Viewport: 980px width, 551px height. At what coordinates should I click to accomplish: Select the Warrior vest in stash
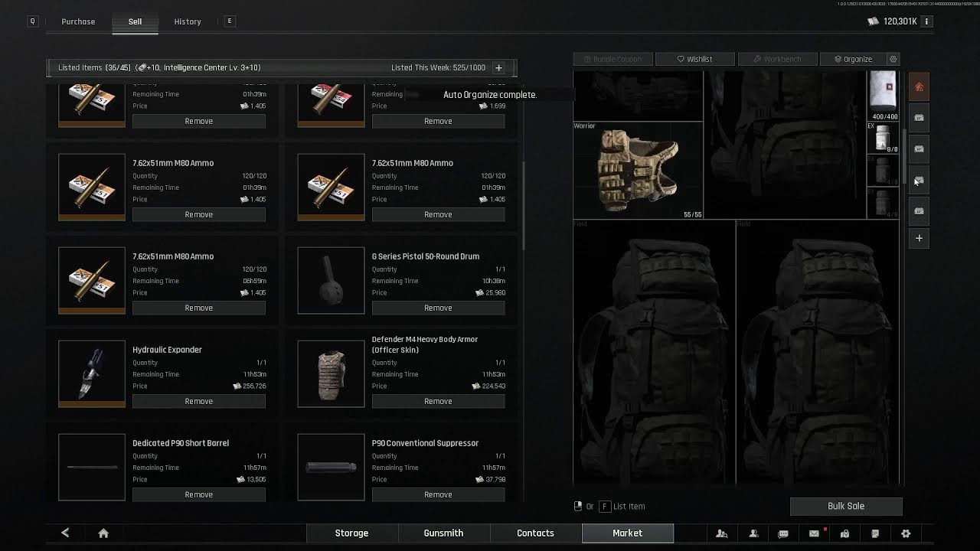point(638,170)
